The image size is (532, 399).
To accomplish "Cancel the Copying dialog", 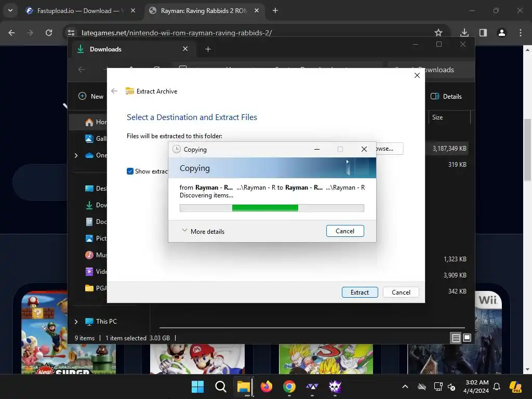I will tap(345, 231).
